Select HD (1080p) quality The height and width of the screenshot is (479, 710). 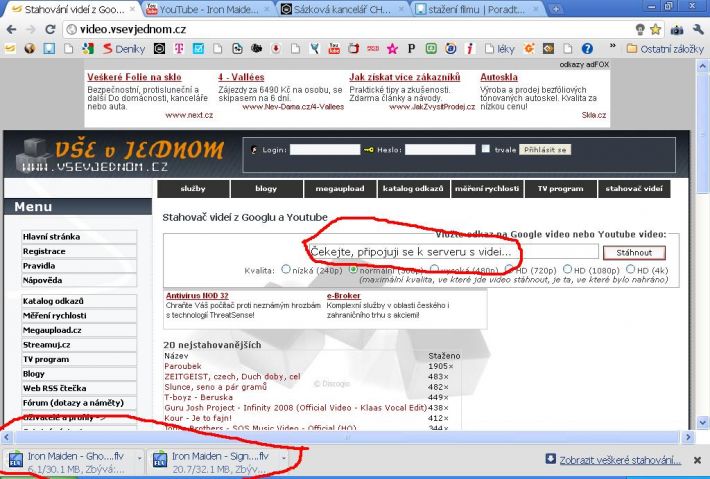567,269
